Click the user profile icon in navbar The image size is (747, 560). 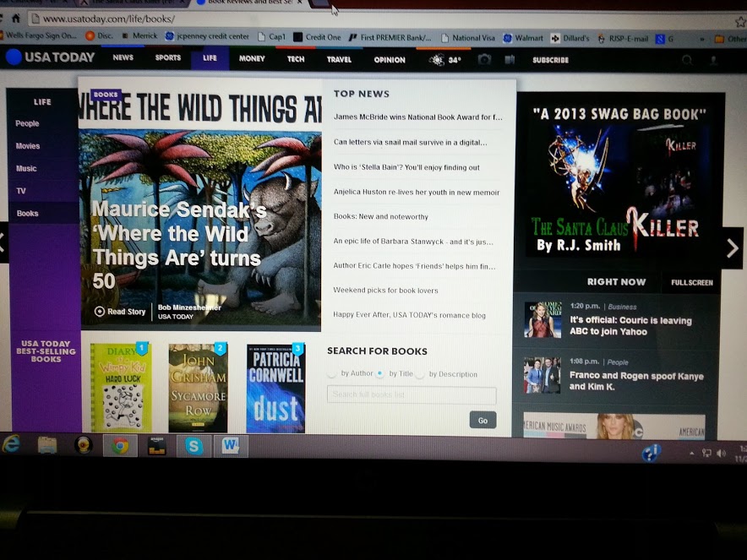713,61
